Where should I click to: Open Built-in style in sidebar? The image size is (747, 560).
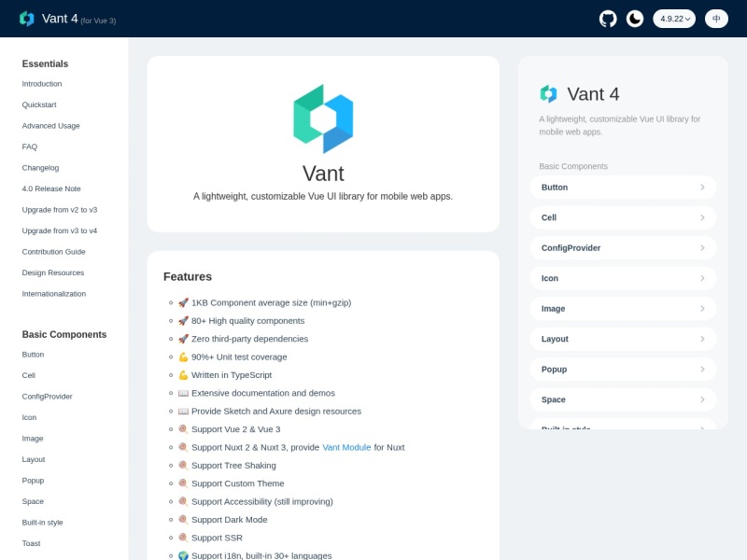point(42,522)
